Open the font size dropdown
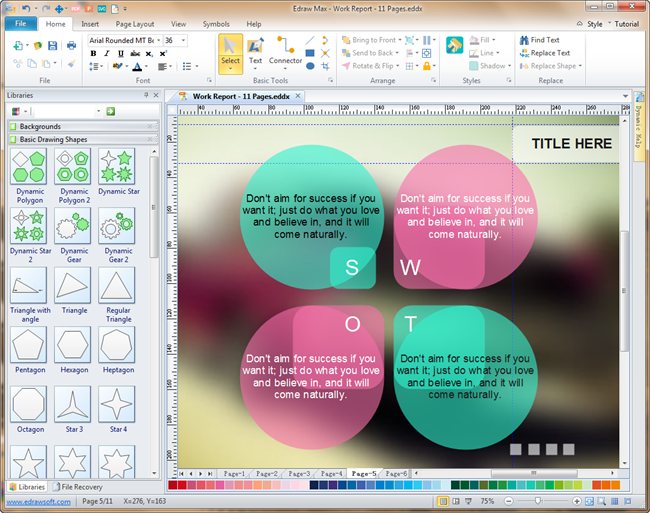 (184, 40)
